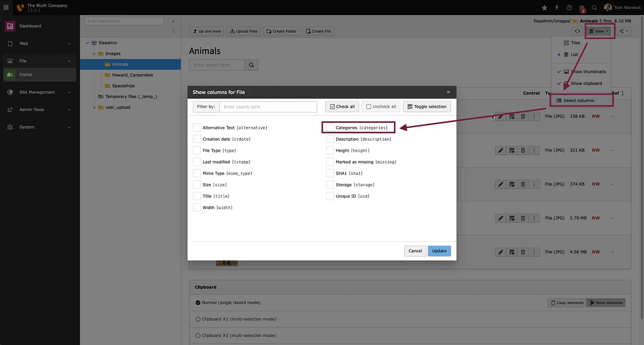Enable the Categories column checkbox
The image size is (644, 345).
point(330,128)
